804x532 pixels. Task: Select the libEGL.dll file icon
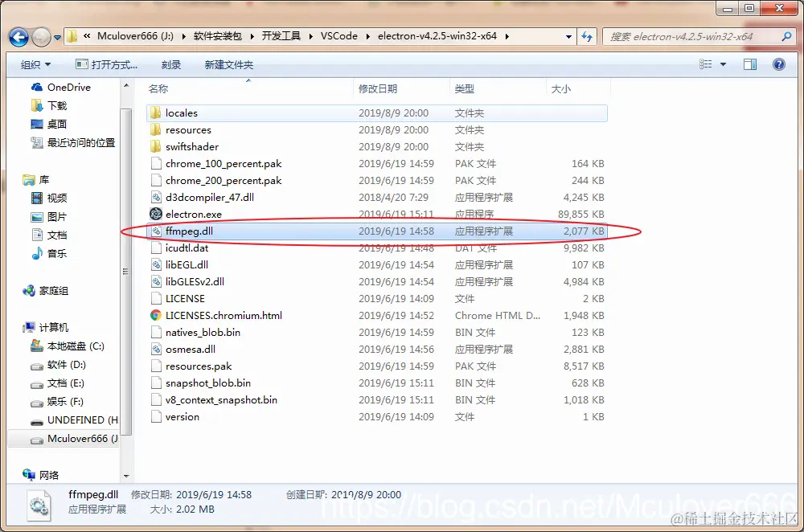tap(156, 265)
